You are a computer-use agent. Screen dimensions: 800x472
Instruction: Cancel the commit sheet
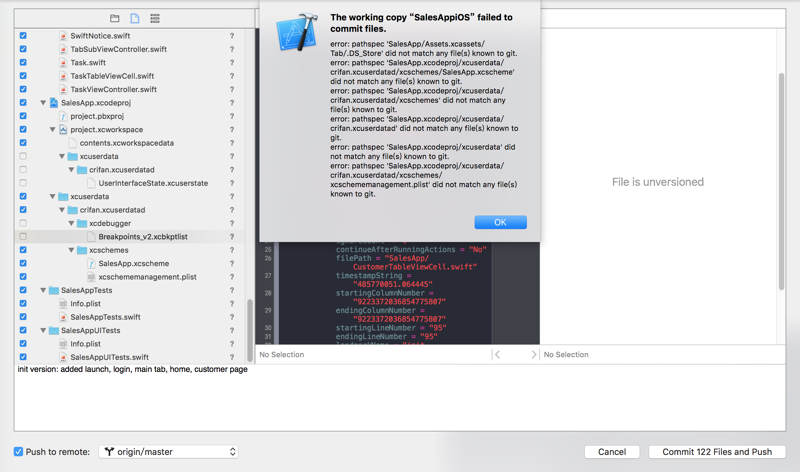point(612,452)
